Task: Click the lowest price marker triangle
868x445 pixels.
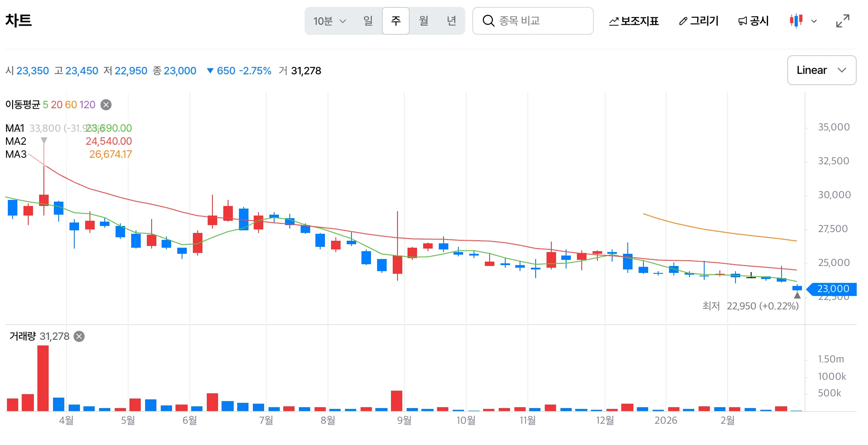Action: pyautogui.click(x=797, y=295)
